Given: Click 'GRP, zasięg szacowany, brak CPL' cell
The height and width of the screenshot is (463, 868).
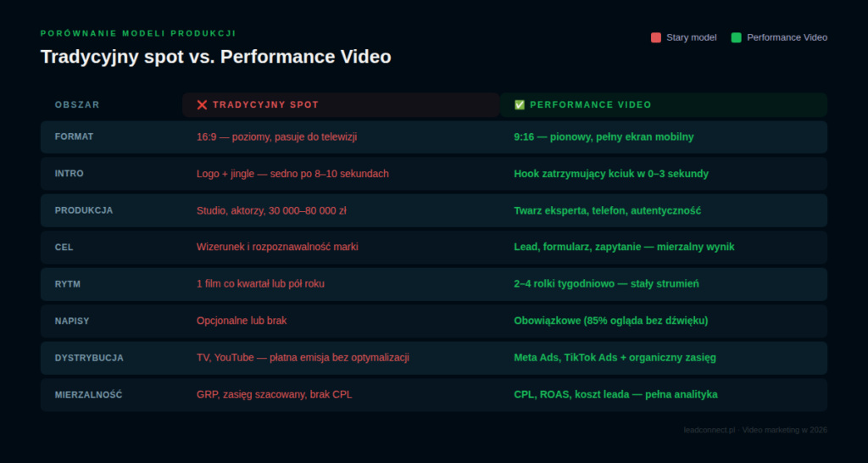Looking at the screenshot, I should coord(272,394).
